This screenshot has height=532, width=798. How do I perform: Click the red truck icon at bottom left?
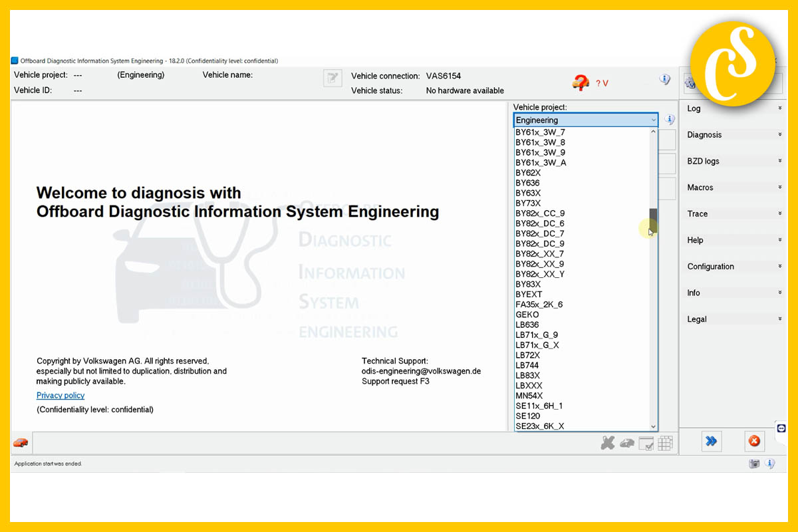point(20,442)
